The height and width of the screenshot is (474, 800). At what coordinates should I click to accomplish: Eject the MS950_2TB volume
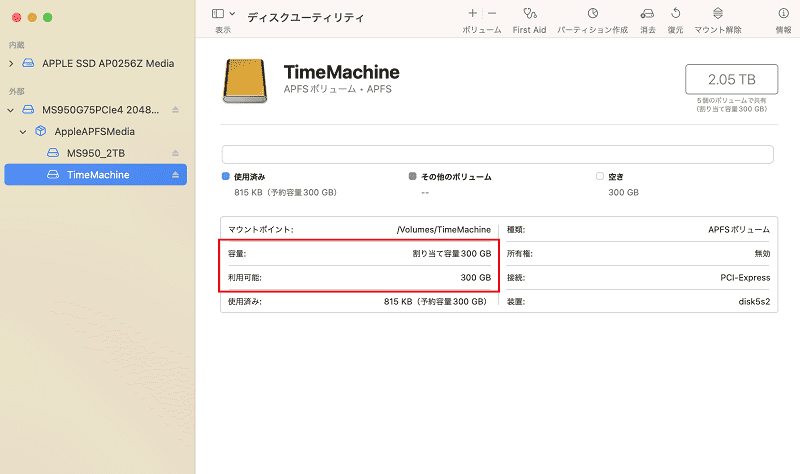coord(175,153)
